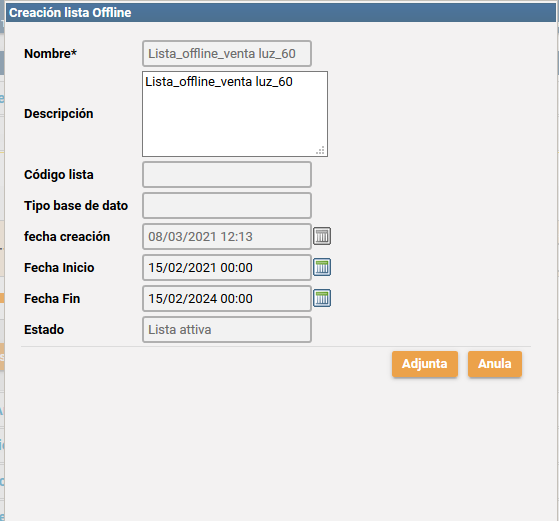Click the Estado field showing Lista attiva

coord(227,330)
